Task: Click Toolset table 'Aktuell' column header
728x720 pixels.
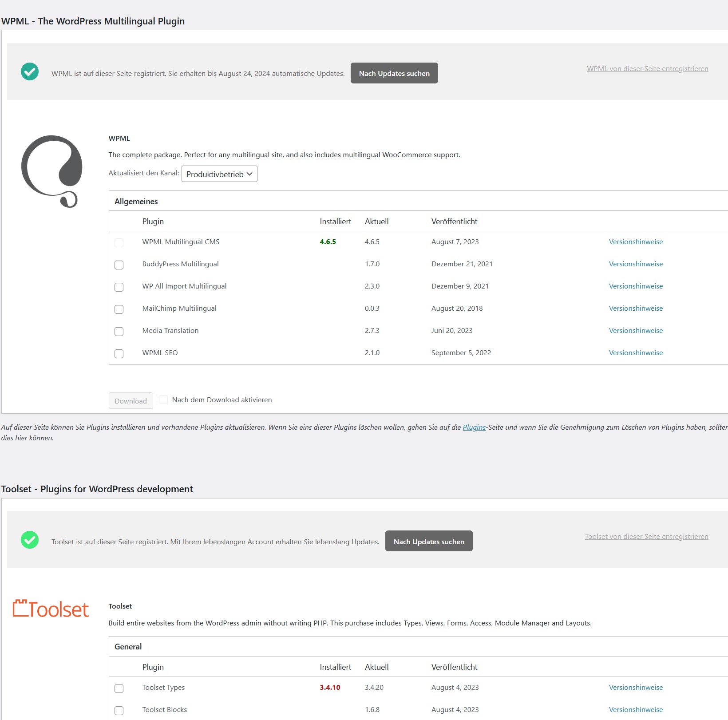Action: [377, 667]
